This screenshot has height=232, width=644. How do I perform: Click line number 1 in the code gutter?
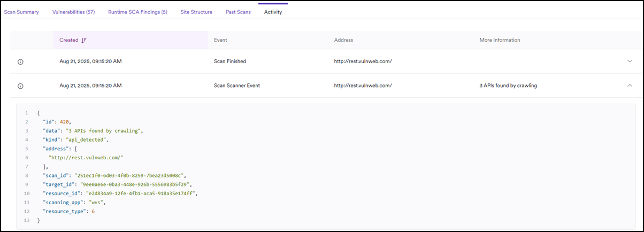click(x=27, y=113)
